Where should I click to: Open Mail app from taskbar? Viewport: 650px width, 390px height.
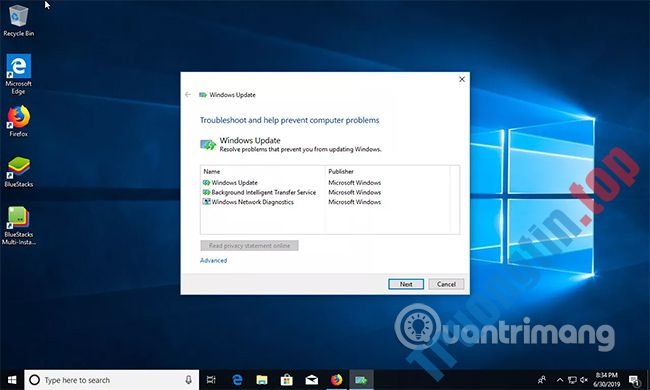(x=311, y=380)
